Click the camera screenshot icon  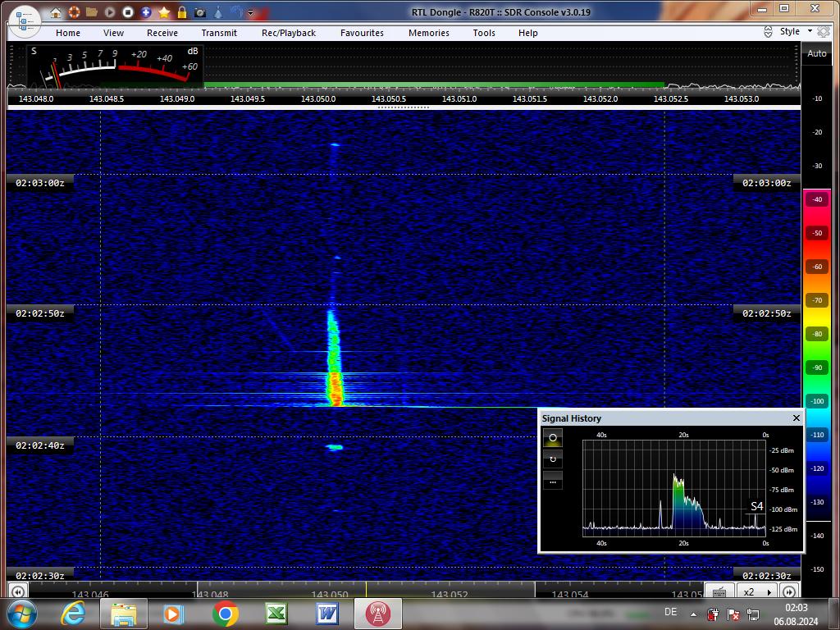tap(200, 11)
